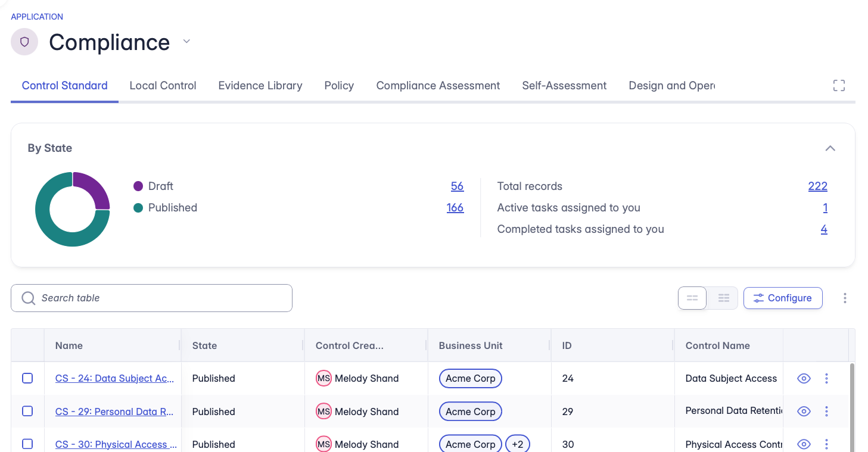The image size is (868, 452).
Task: Open the CS - 24: Data Subject link
Action: pyautogui.click(x=114, y=378)
